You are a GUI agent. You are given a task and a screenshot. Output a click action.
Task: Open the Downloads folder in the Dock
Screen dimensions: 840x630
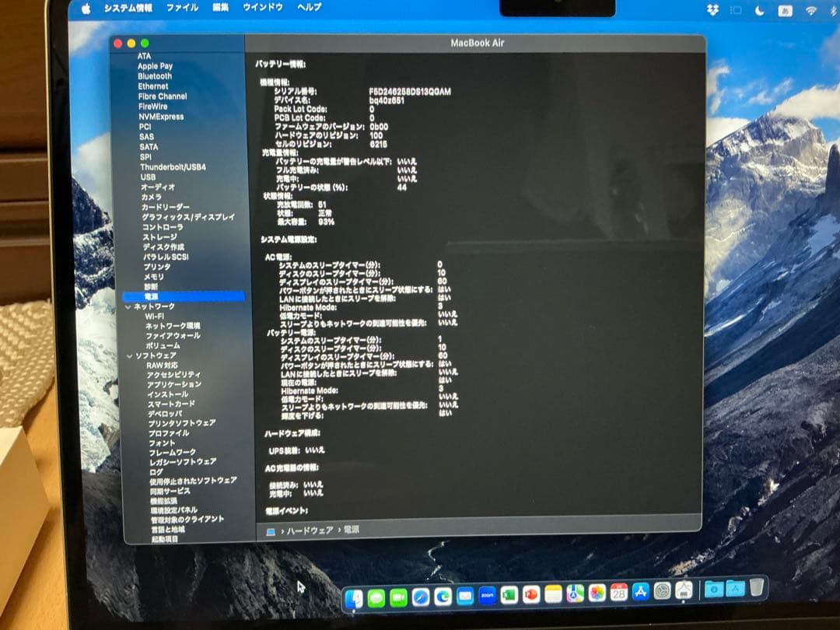click(714, 590)
